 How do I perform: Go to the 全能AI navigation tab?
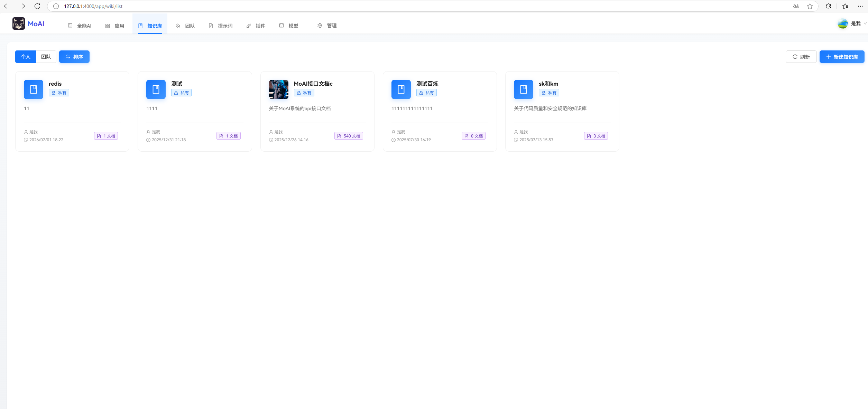pyautogui.click(x=80, y=26)
